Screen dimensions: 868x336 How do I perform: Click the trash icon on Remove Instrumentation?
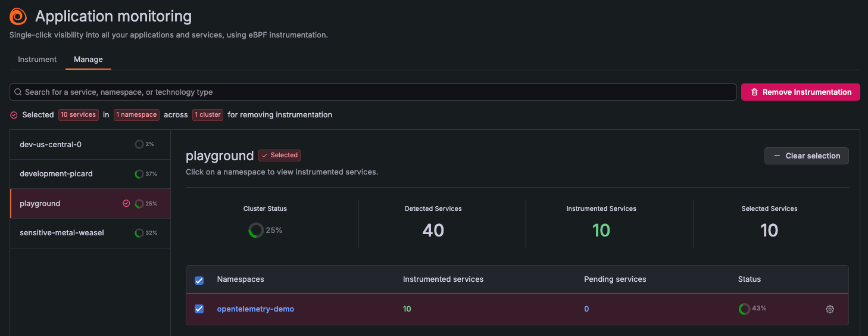click(x=754, y=92)
